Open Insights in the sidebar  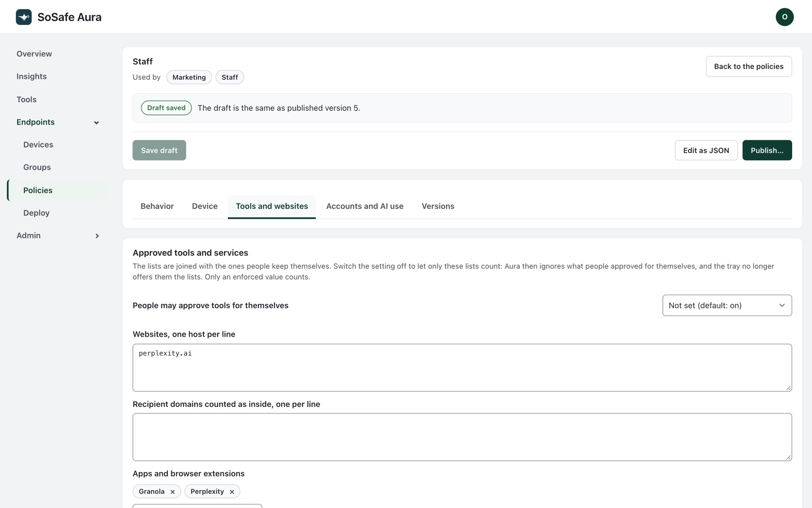[x=31, y=76]
